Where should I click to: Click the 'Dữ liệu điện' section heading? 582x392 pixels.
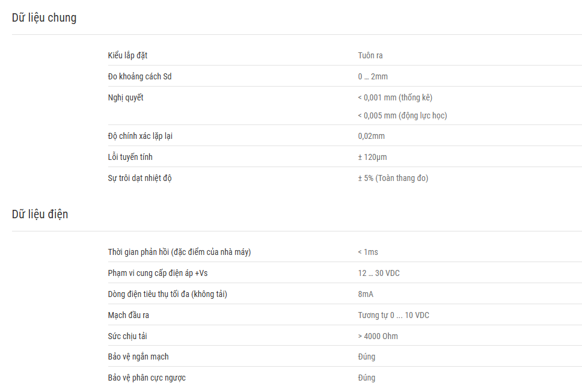(x=40, y=214)
